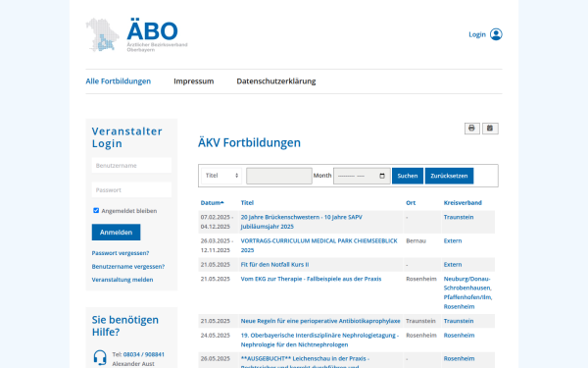This screenshot has width=588, height=368.
Task: Open 19. Oberbayerische Interdisziplinäre Nephrologietagung link
Action: pyautogui.click(x=319, y=340)
